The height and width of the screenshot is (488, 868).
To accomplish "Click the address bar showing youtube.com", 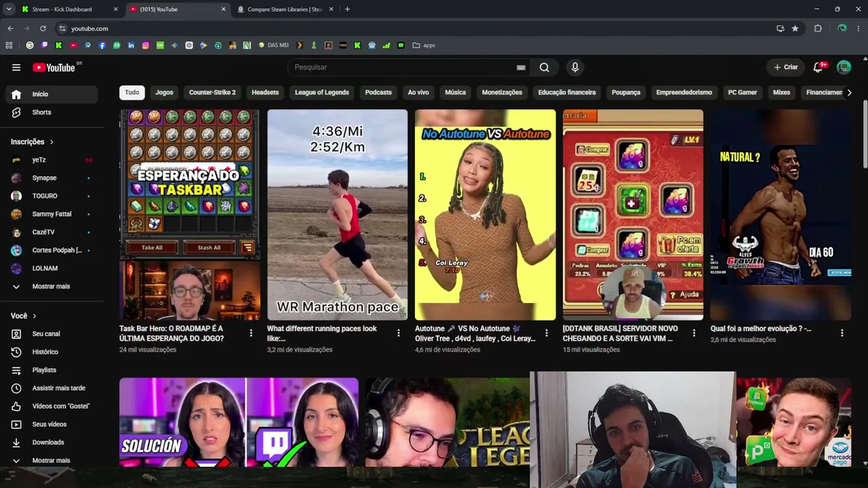I will [414, 28].
